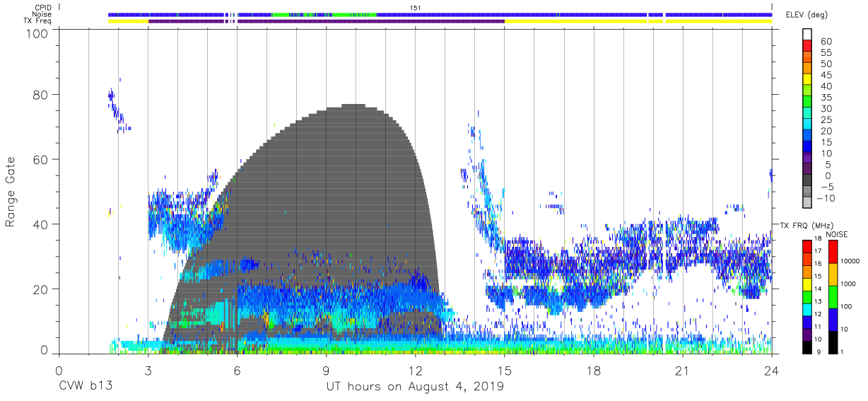Pick the red 17–18 MHz TX FRQ swatch
868x401 pixels.
[x=807, y=246]
